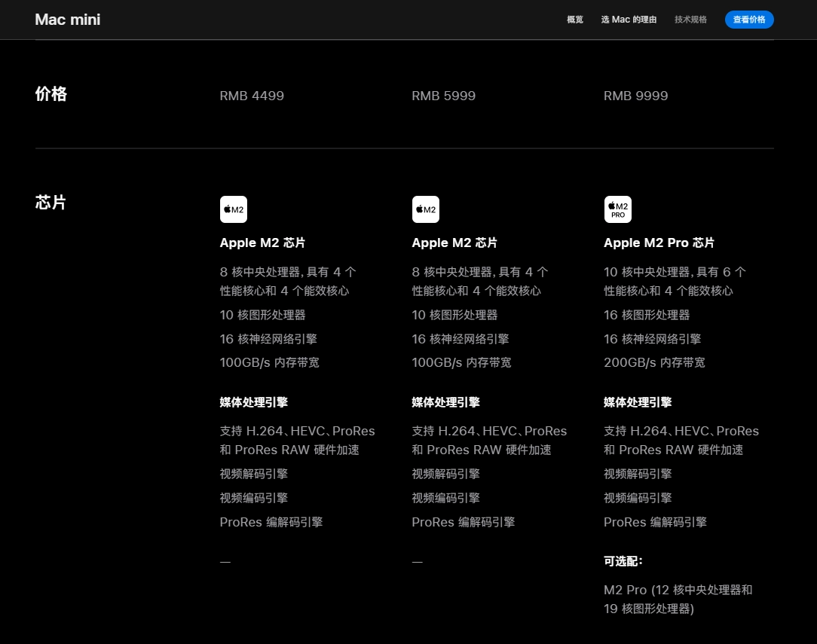Click the 16 核图形处理器 text
This screenshot has height=644, width=817.
coord(647,315)
